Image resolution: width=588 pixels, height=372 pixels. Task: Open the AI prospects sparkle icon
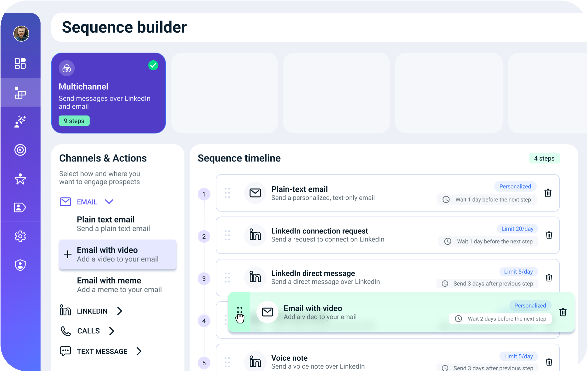coord(20,121)
